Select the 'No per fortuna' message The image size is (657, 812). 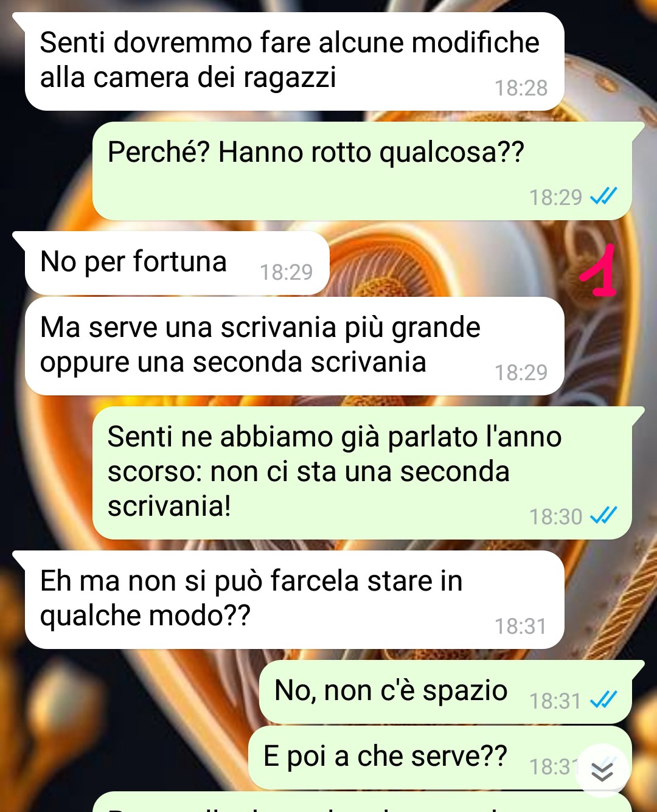[177, 263]
